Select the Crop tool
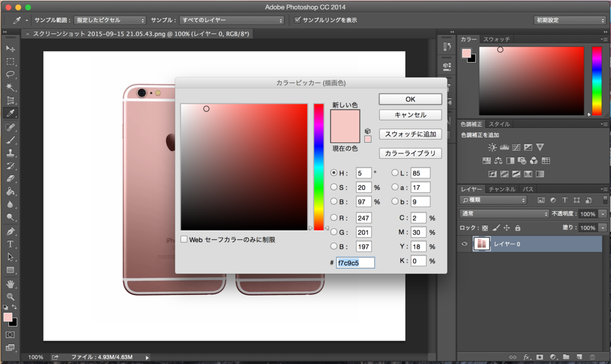611x364 pixels. coord(11,101)
